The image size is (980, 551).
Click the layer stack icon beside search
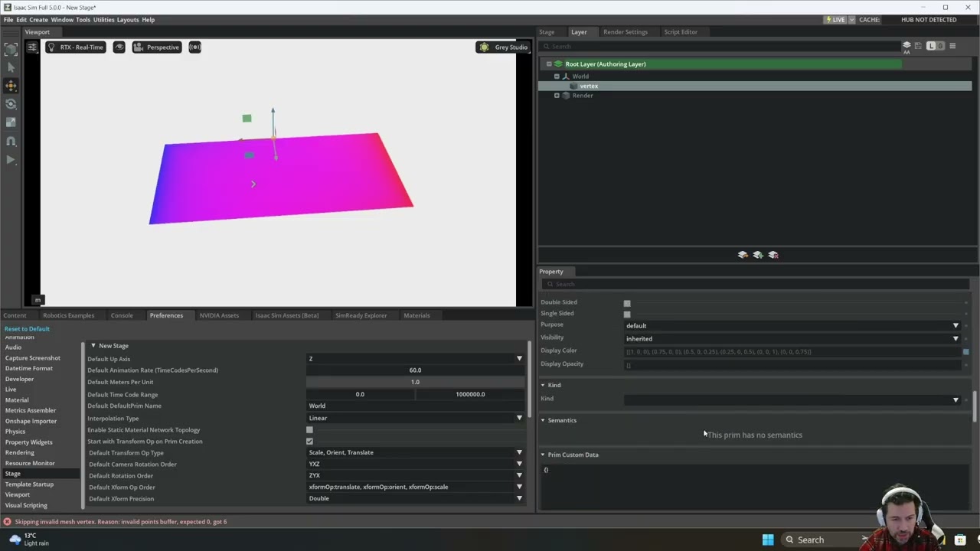pos(907,47)
